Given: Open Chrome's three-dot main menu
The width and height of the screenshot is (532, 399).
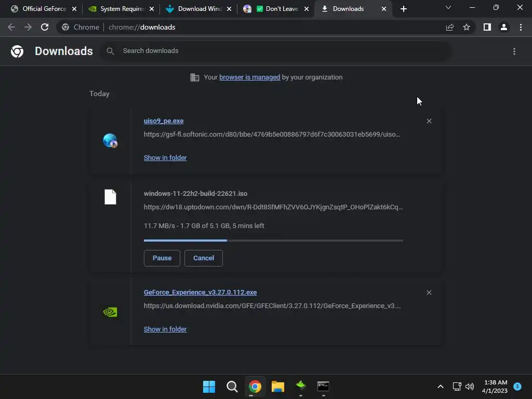Looking at the screenshot, I should (x=521, y=27).
